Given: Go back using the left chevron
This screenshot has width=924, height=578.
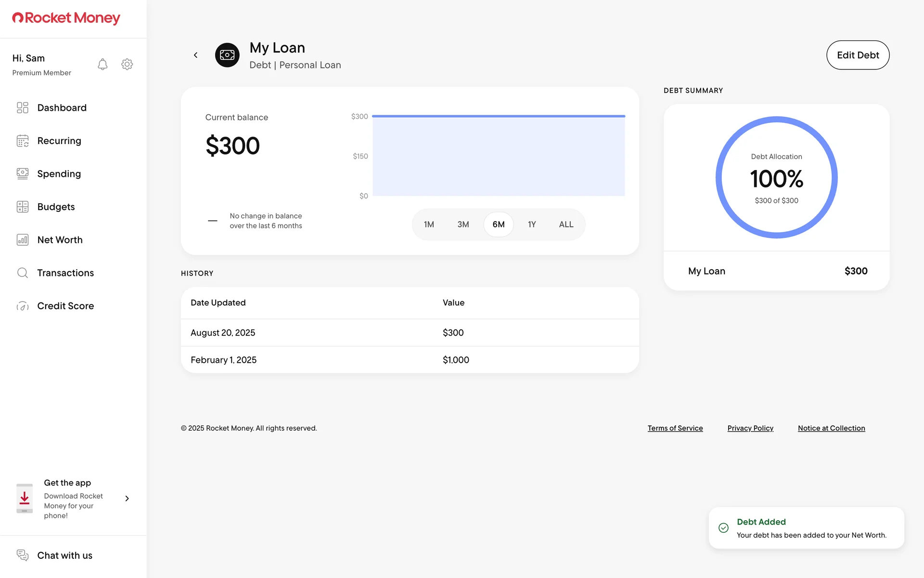Looking at the screenshot, I should click(x=195, y=55).
